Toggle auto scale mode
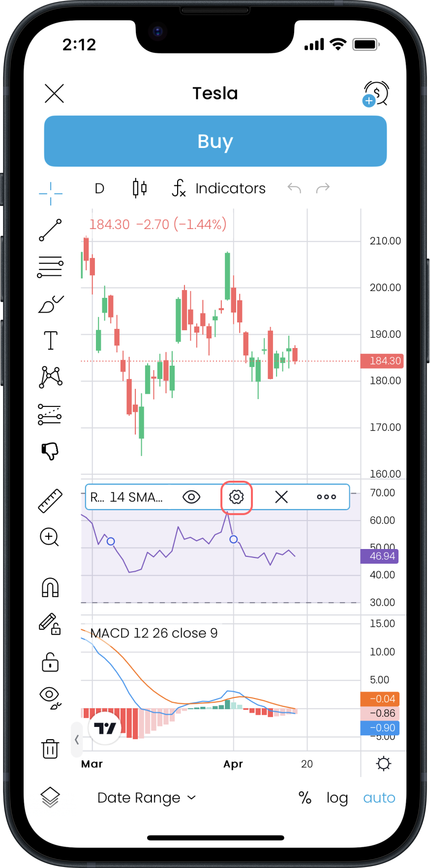The height and width of the screenshot is (868, 430). point(379,798)
